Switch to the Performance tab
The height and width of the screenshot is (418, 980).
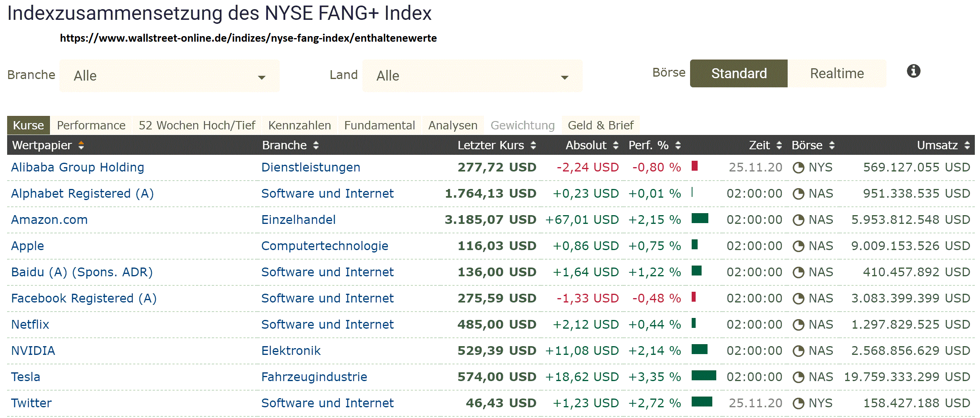pyautogui.click(x=91, y=125)
